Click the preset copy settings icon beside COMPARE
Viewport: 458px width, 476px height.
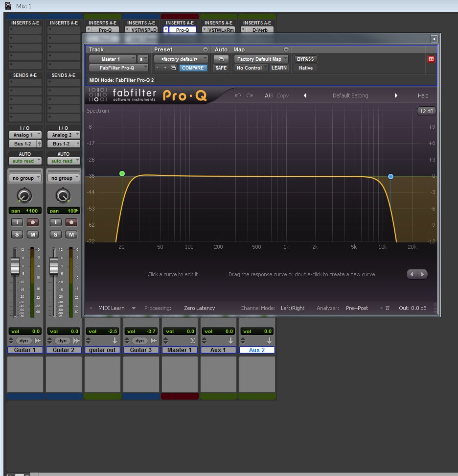click(173, 68)
